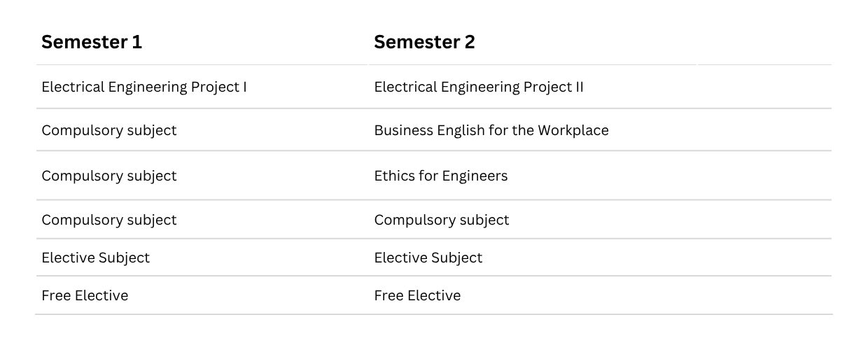Select Electrical Engineering Project I cell
The image size is (868, 350).
(x=143, y=87)
